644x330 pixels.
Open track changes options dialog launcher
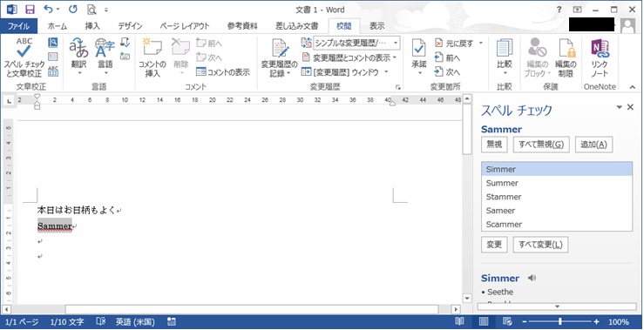tap(397, 87)
